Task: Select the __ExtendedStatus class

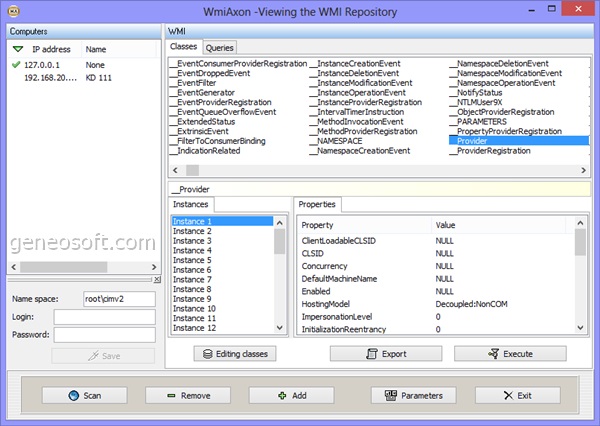Action: [x=203, y=121]
